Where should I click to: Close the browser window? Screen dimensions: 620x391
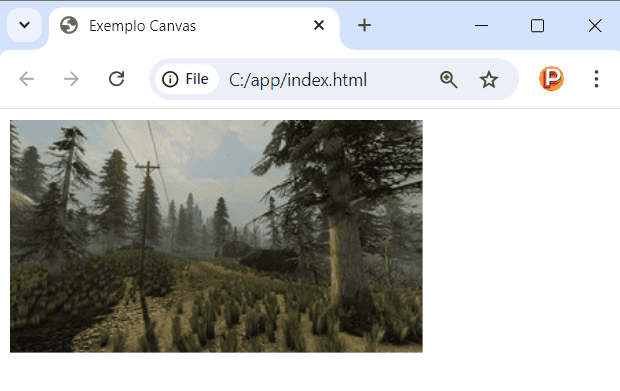click(x=595, y=26)
